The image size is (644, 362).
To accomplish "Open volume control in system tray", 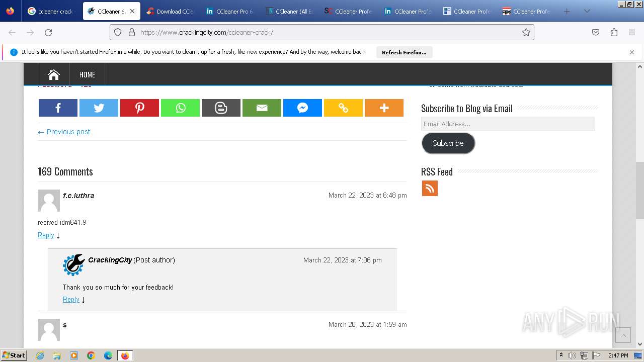I will point(572,355).
